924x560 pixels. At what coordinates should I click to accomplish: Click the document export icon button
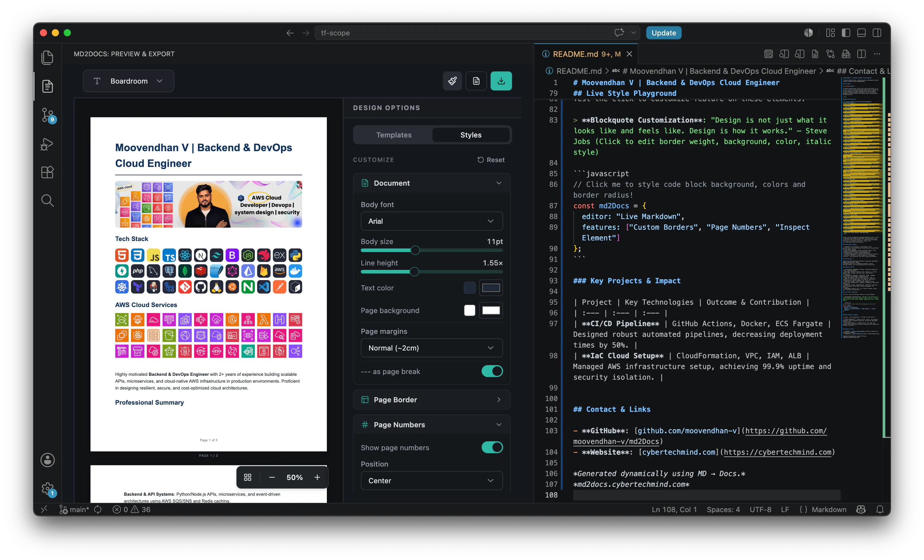point(476,81)
